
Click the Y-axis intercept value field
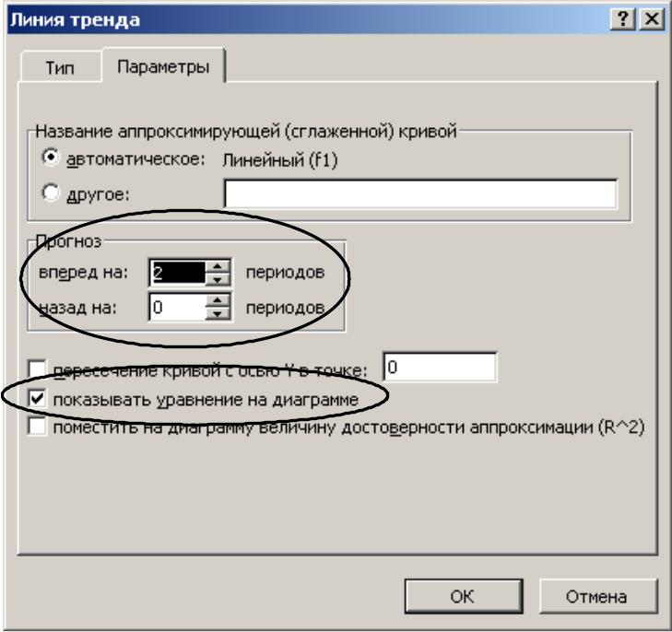tap(440, 367)
